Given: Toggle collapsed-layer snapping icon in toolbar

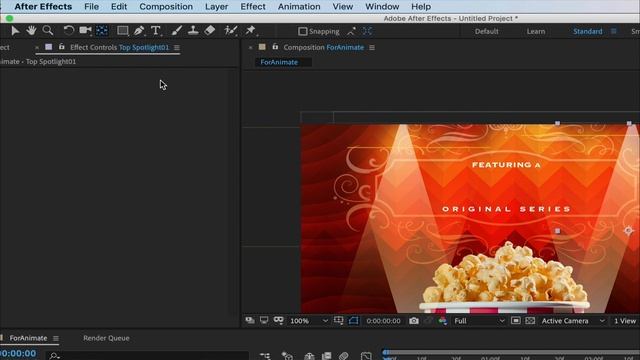Looking at the screenshot, I should (x=367, y=31).
